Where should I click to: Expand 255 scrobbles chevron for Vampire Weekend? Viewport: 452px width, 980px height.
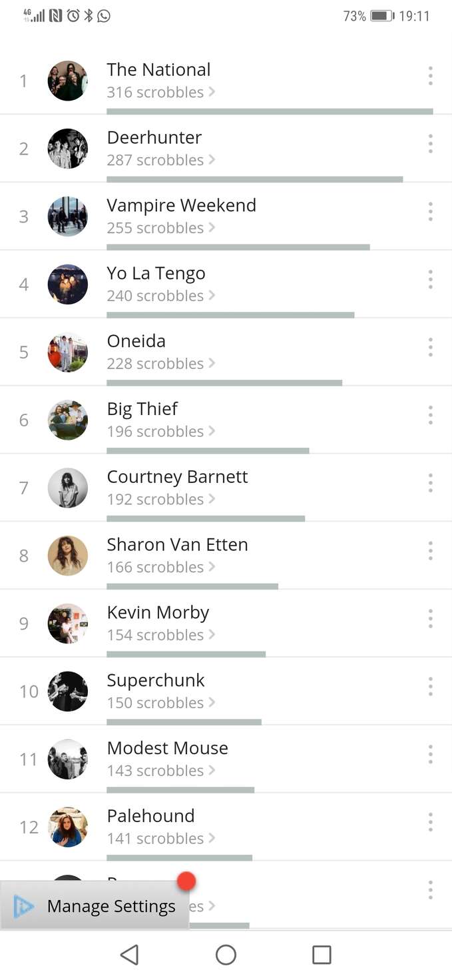(x=212, y=228)
